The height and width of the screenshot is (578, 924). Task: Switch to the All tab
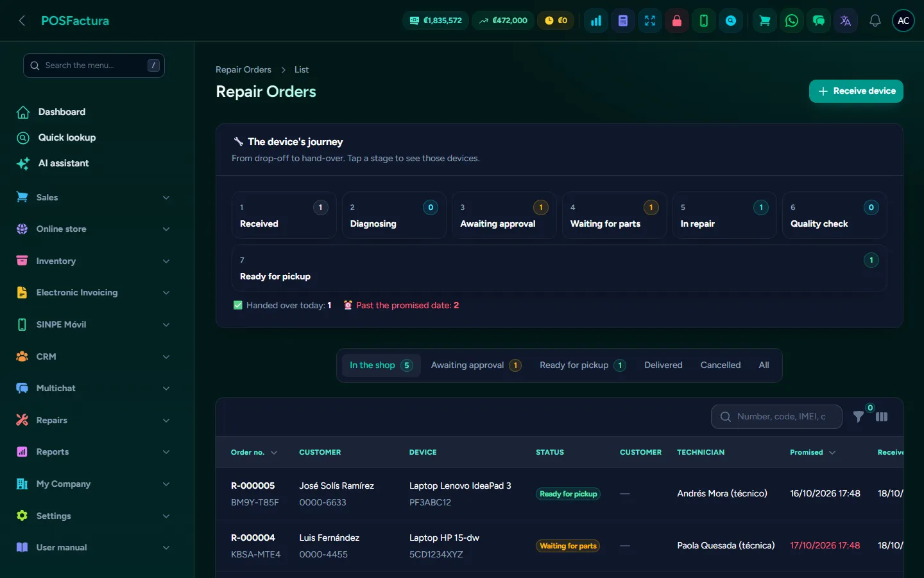(x=764, y=365)
